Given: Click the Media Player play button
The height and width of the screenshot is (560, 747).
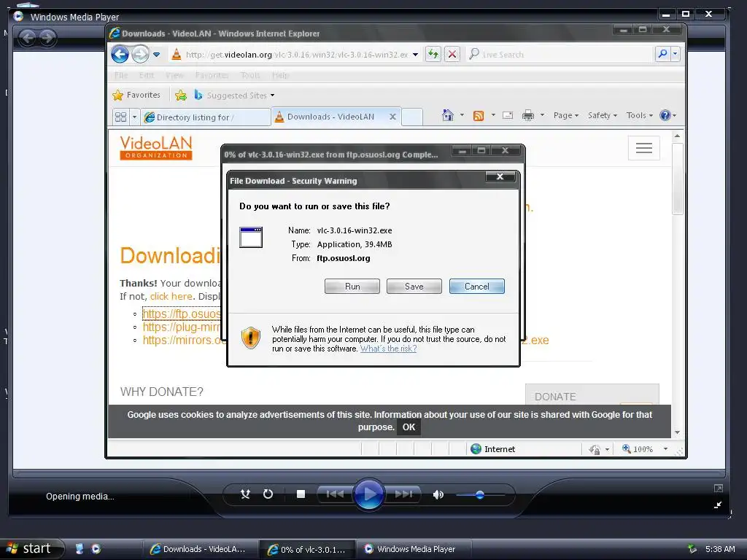Looking at the screenshot, I should coord(368,494).
